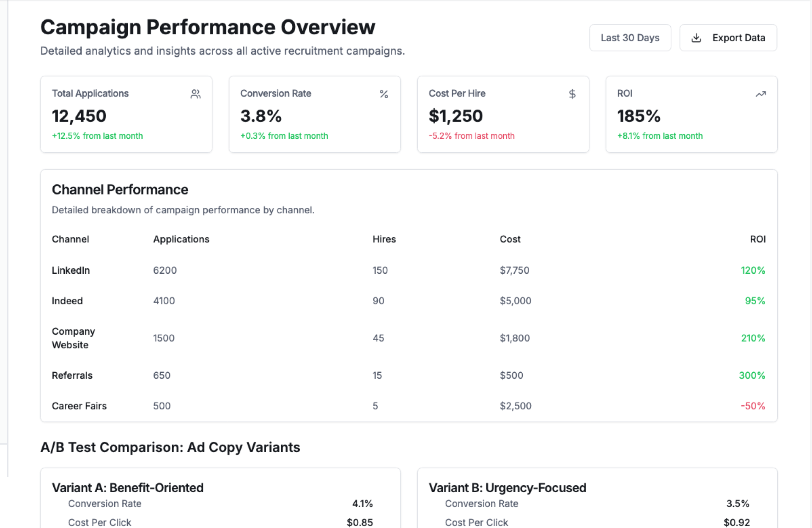Click the Applications column header
This screenshot has width=812, height=528.
[x=181, y=239]
